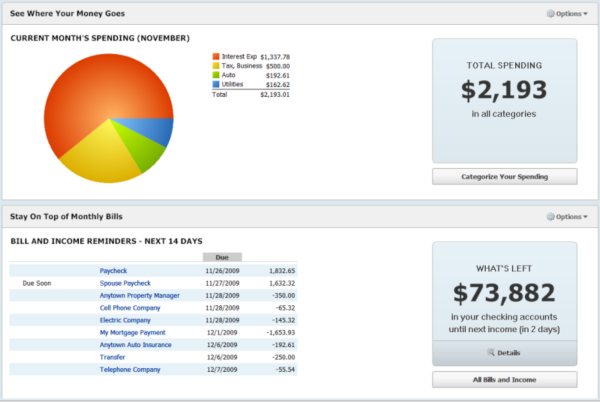Click the -55.54 telephone amount

285,369
